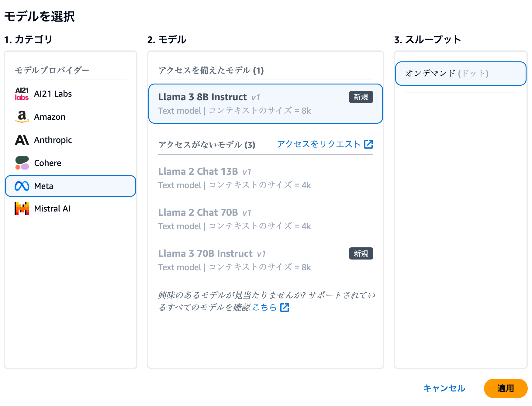532x406 pixels.
Task: Click 新規 badge on Llama 3 8B
Action: (361, 97)
